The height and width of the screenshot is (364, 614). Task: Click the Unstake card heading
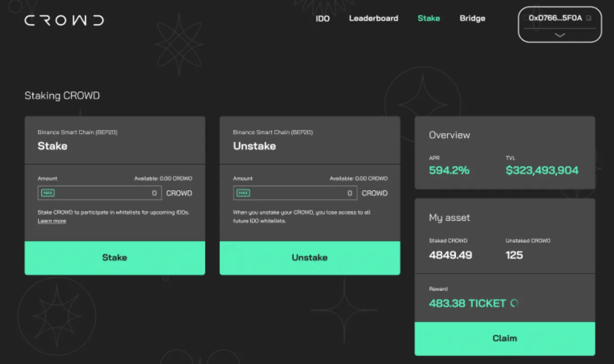click(x=254, y=146)
